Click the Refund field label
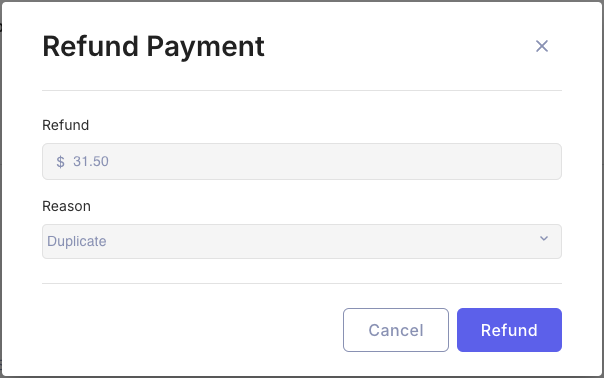This screenshot has height=378, width=604. 65,125
